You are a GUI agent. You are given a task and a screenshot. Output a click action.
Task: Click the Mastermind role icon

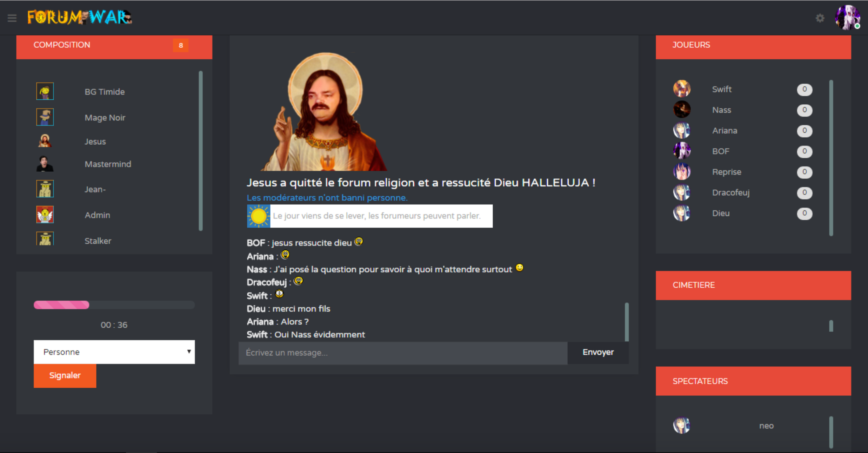click(45, 164)
